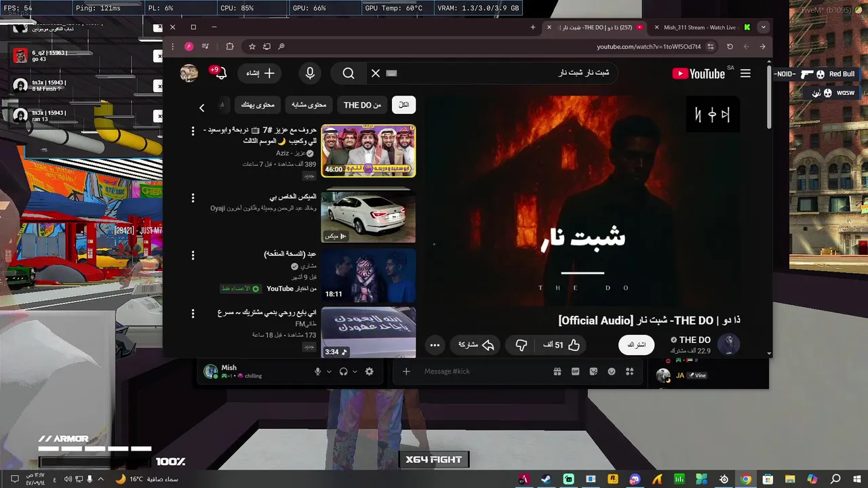Switch to the THE DO YouTube browser tab
This screenshot has width=868, height=488.
[595, 27]
